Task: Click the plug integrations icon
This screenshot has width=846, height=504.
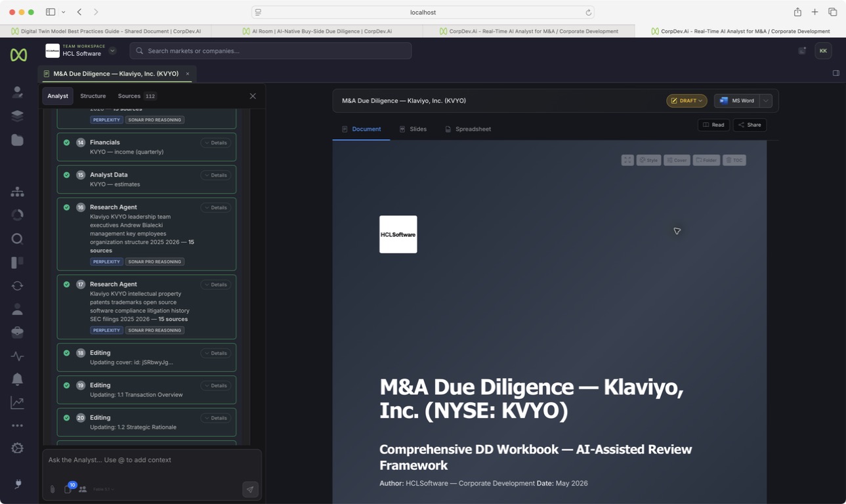Action: [x=18, y=484]
